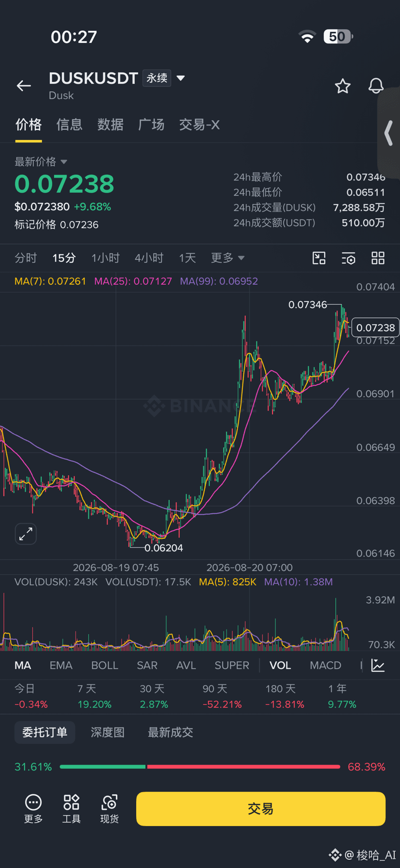Open indicator settings chart icon
The image size is (400, 868).
378,665
